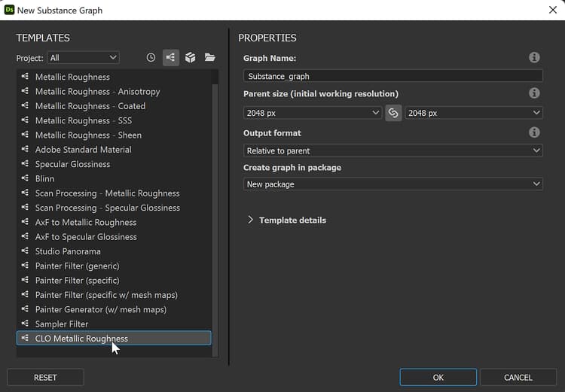Expand the Template details section
Image resolution: width=565 pixels, height=392 pixels.
[x=287, y=220]
